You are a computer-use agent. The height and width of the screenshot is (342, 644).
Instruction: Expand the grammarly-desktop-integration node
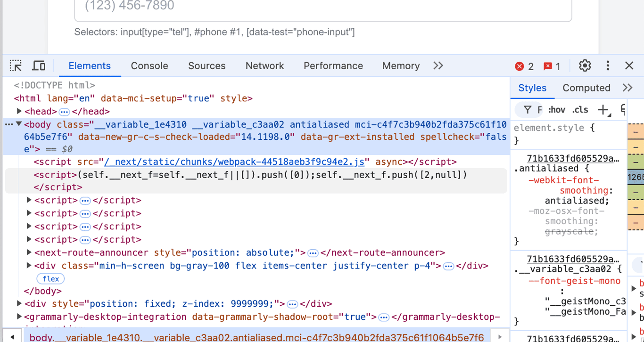click(x=19, y=317)
